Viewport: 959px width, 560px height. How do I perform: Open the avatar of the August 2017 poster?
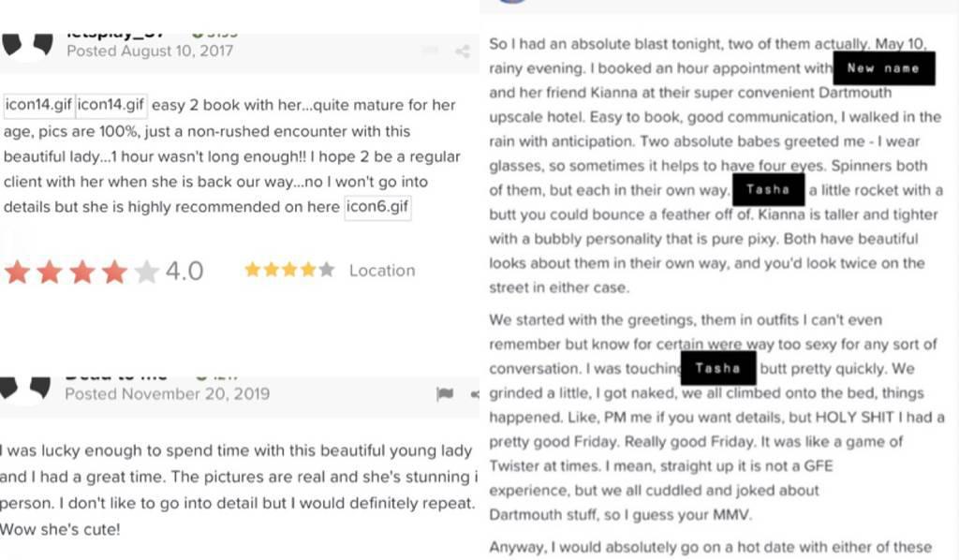click(x=27, y=45)
